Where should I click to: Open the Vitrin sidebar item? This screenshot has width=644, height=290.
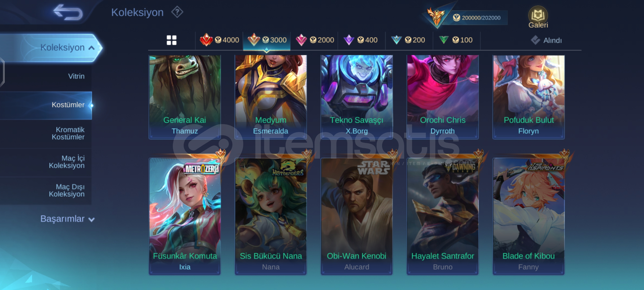pyautogui.click(x=76, y=76)
